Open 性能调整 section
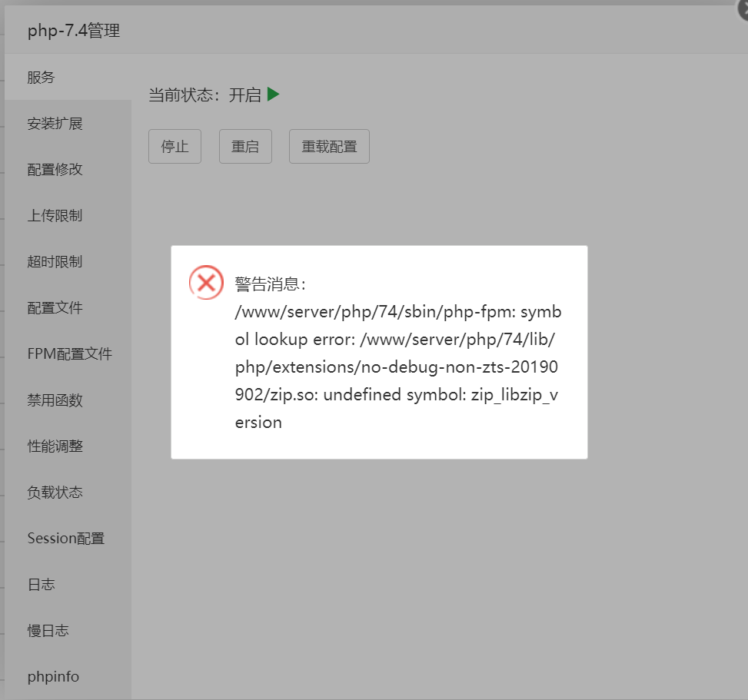Screen dimensions: 748x700 [x=68, y=446]
